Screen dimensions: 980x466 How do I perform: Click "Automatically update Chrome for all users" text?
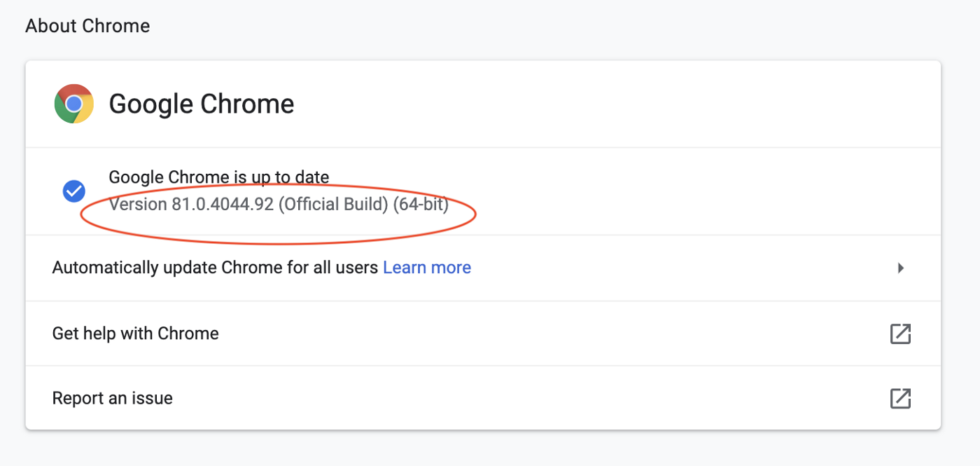tap(215, 268)
